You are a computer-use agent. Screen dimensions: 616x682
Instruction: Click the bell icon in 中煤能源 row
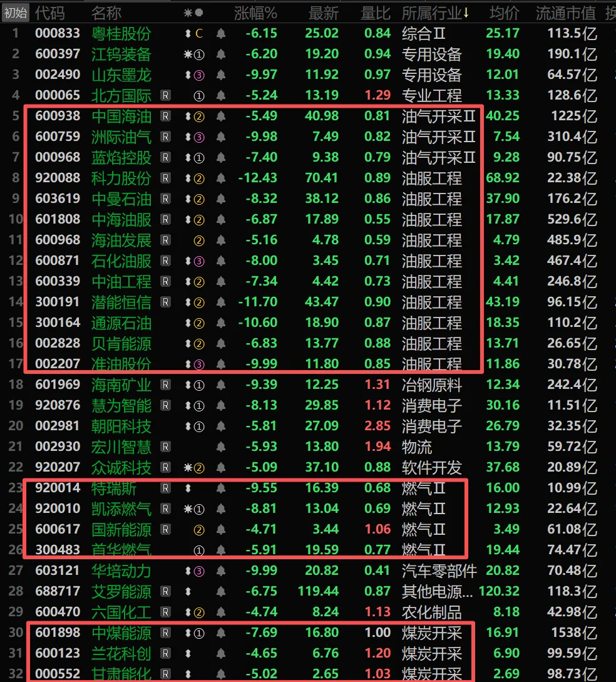coord(221,633)
